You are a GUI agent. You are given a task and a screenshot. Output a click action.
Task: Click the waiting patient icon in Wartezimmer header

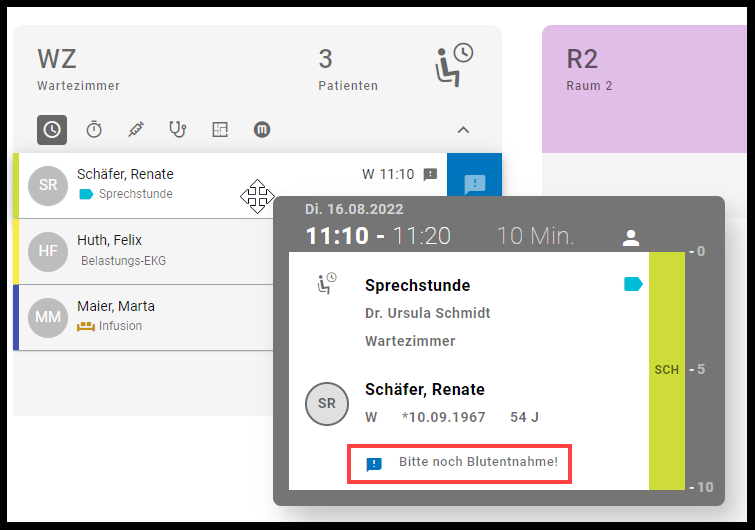pyautogui.click(x=454, y=65)
